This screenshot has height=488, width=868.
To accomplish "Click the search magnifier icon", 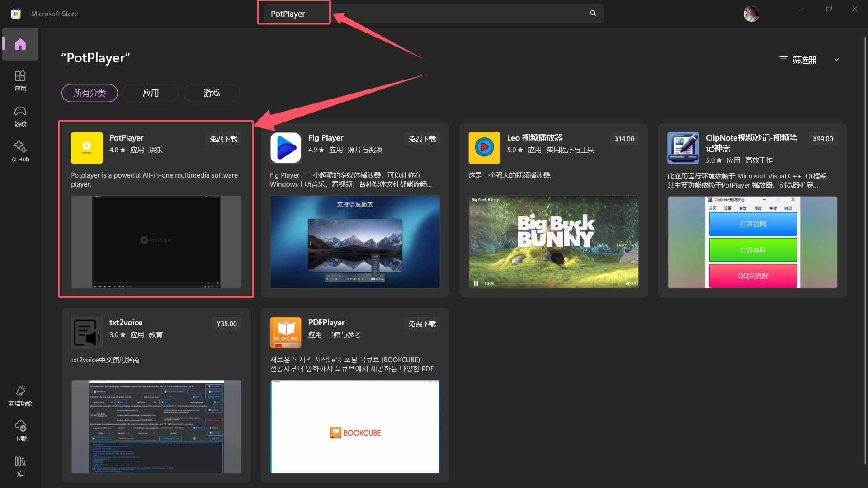I will tap(593, 14).
